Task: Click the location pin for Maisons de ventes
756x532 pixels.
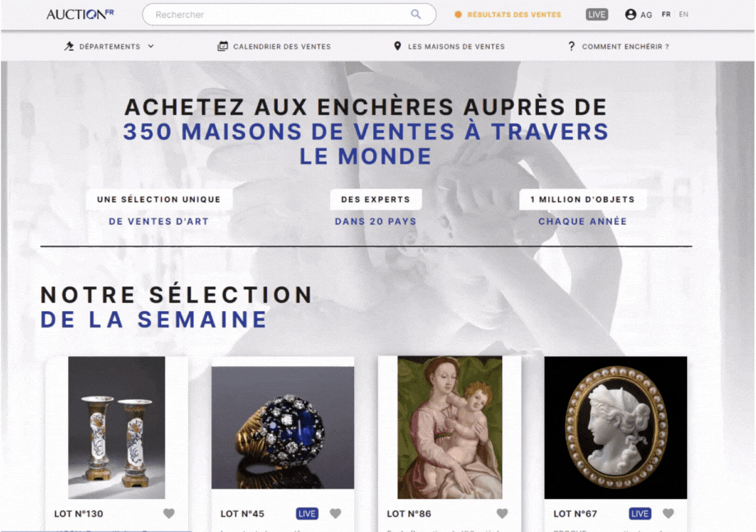Action: click(397, 46)
